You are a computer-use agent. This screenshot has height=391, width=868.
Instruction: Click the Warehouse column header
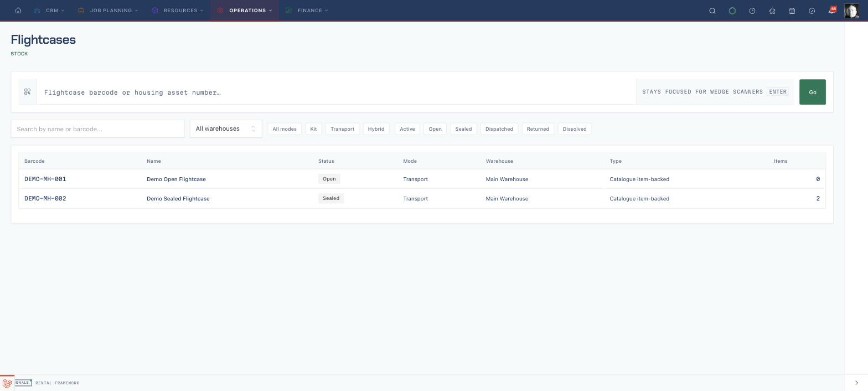coord(499,161)
